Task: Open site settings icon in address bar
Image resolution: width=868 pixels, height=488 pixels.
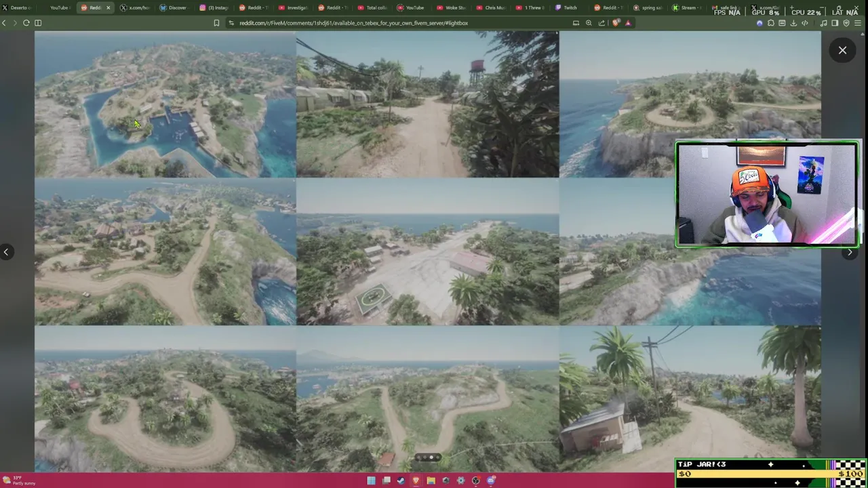Action: click(x=231, y=23)
